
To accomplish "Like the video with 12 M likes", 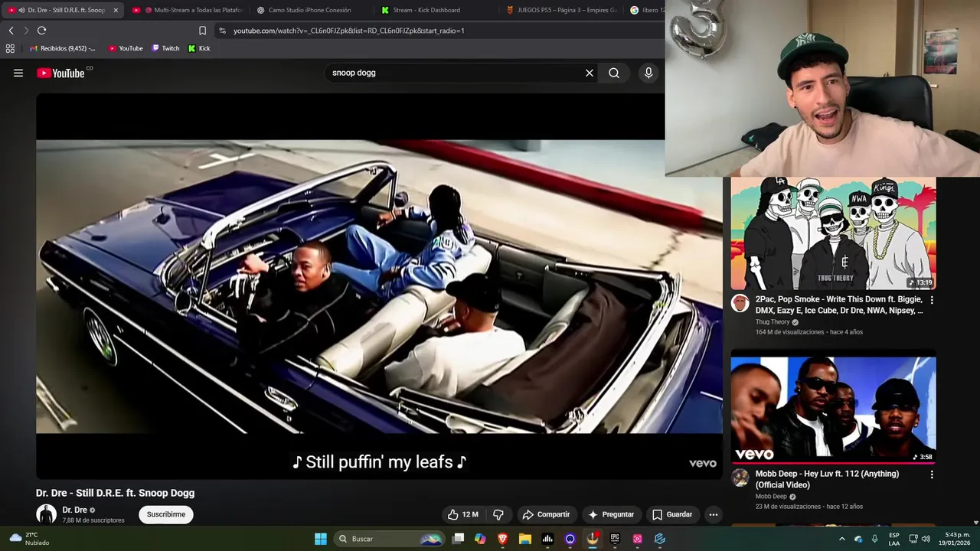I will click(463, 514).
